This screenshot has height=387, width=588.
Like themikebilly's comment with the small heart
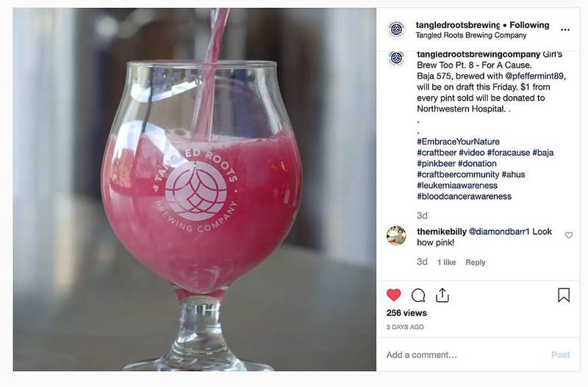point(569,235)
